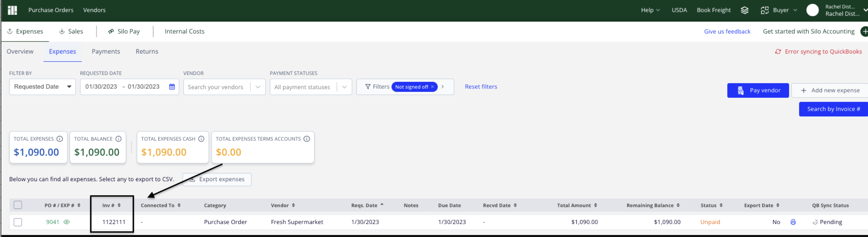868x237 pixels.
Task: Remove the Not signed off filter
Action: [433, 87]
